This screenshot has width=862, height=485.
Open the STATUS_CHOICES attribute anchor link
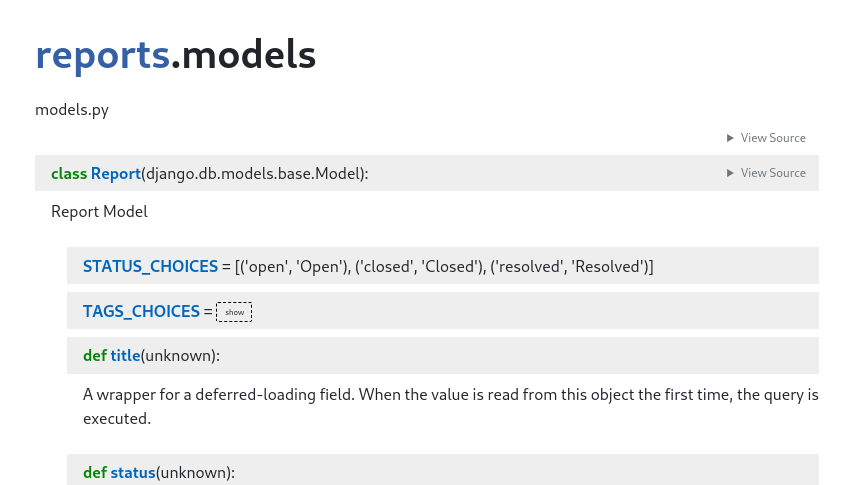pyautogui.click(x=151, y=267)
